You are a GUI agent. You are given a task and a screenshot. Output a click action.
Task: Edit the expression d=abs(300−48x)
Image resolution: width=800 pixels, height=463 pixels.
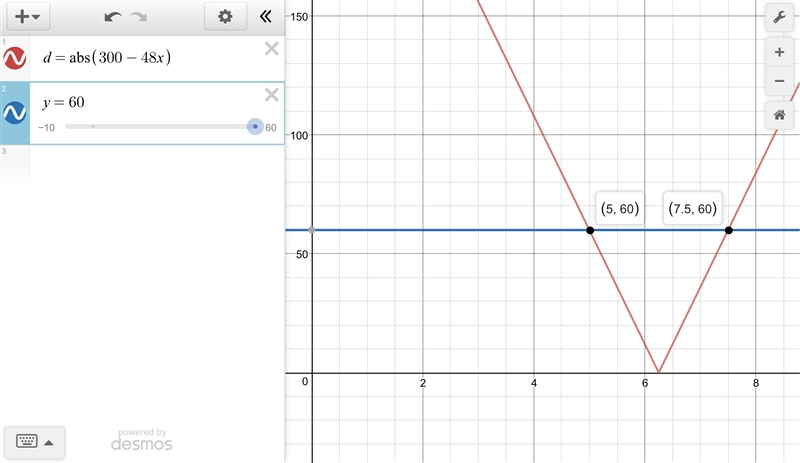tap(107, 58)
